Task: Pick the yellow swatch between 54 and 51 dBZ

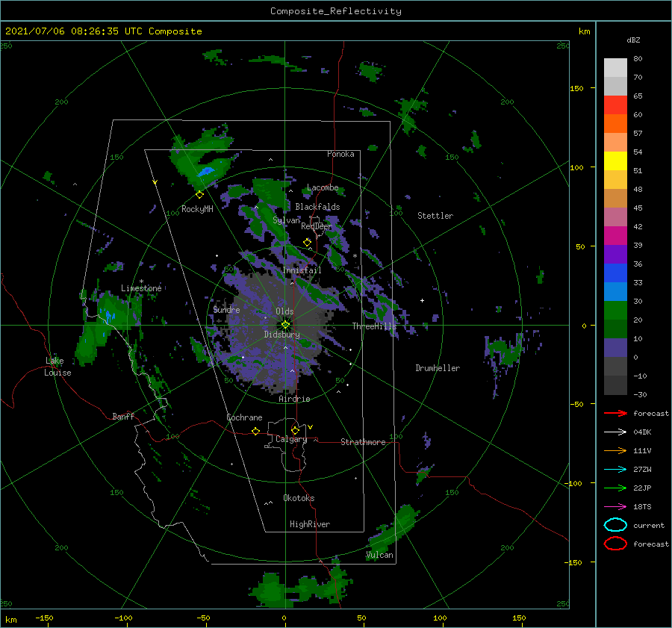Action: coord(615,161)
